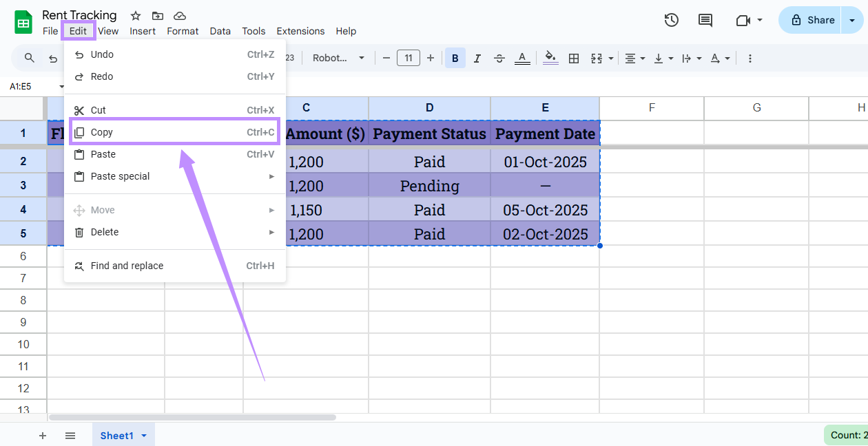Open the fill color tool
This screenshot has width=868, height=446.
pos(550,58)
